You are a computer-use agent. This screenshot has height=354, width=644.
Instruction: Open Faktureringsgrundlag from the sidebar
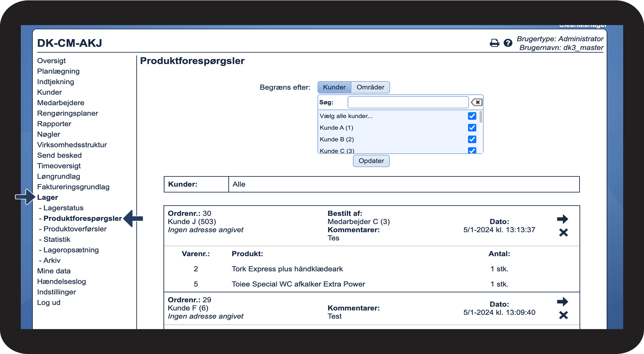(73, 187)
